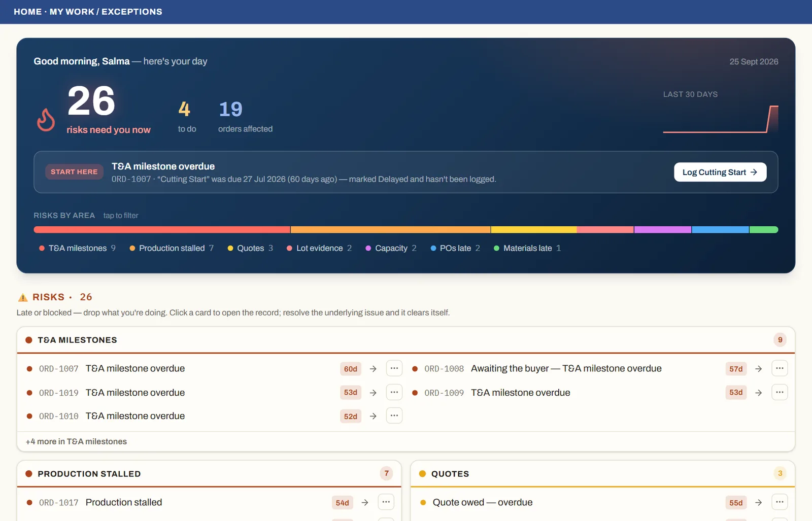Screen dimensions: 812x521
Task: Open the ORD-1017 Production stalled card
Action: [209, 502]
